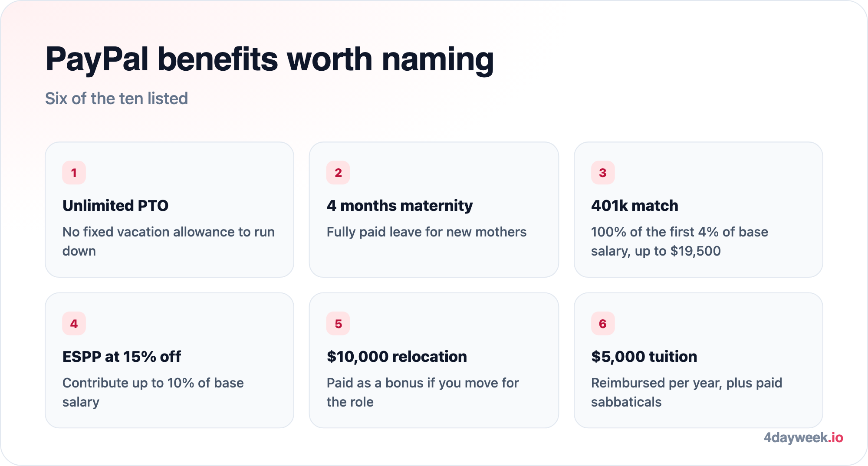Click the 100% of first 4% description
Image resolution: width=868 pixels, height=466 pixels.
pyautogui.click(x=680, y=241)
